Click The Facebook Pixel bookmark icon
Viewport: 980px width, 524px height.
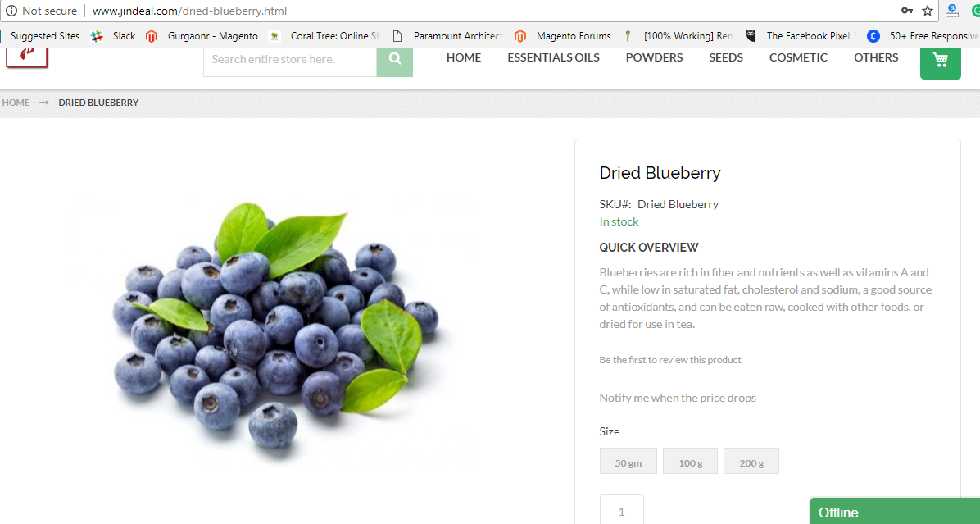pos(751,36)
